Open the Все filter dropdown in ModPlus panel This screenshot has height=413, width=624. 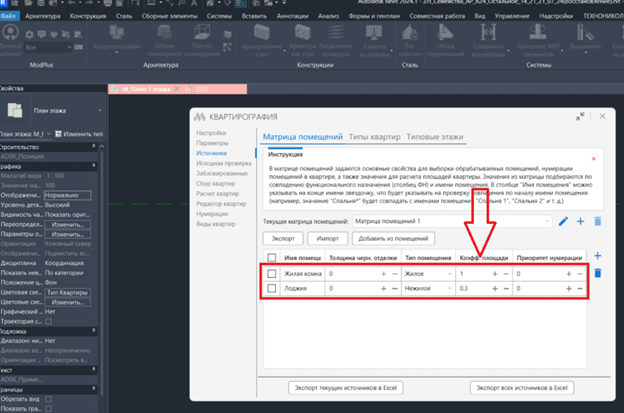[x=48, y=47]
